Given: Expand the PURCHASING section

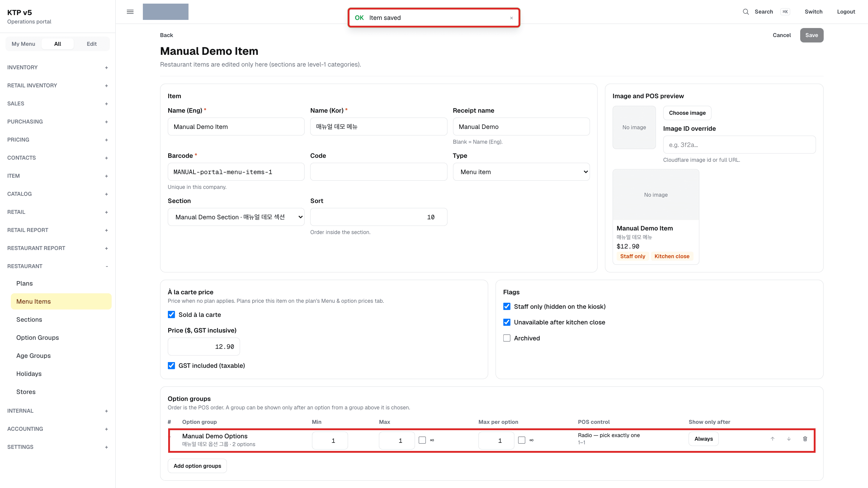Looking at the screenshot, I should pos(57,122).
